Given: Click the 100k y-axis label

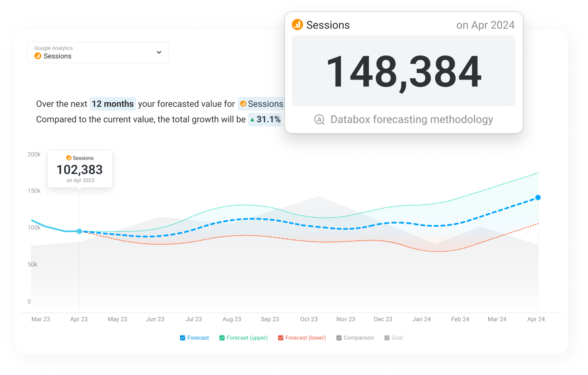Looking at the screenshot, I should click(x=34, y=227).
